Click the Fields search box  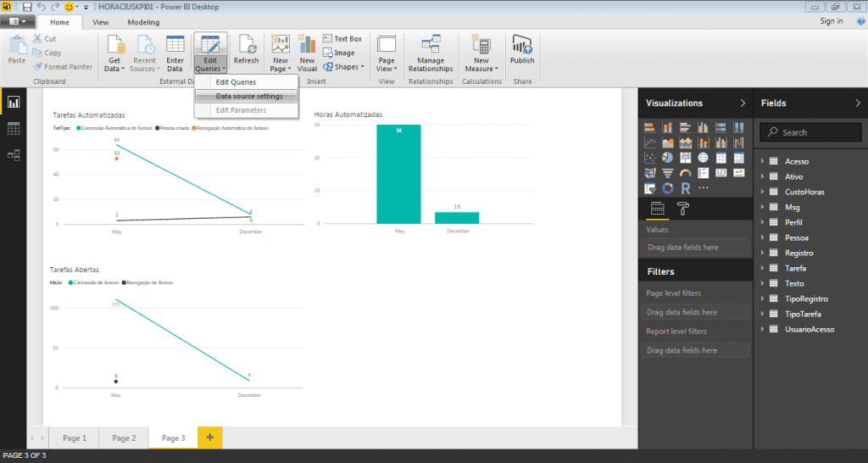click(x=810, y=132)
